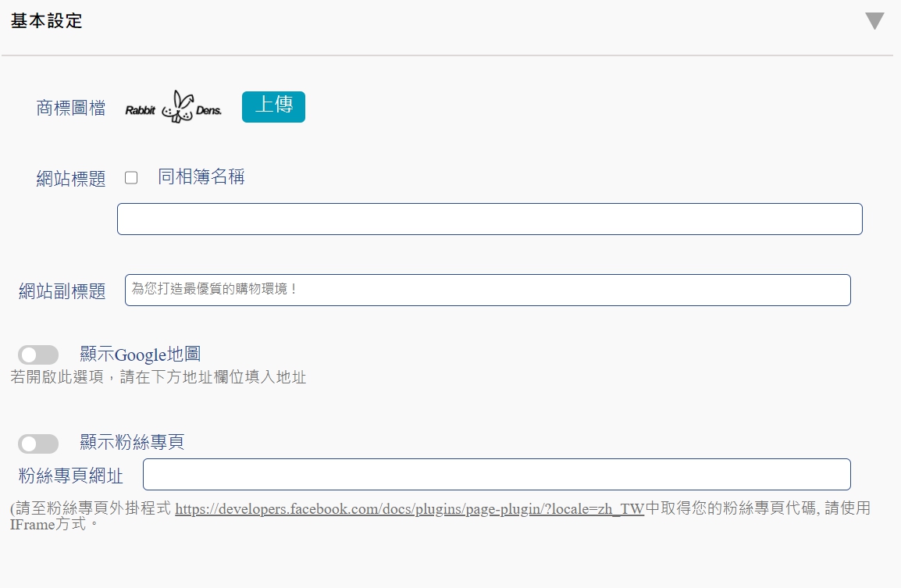901x588 pixels.
Task: Click the 粉絲專頁網址 label
Action: coord(71,476)
